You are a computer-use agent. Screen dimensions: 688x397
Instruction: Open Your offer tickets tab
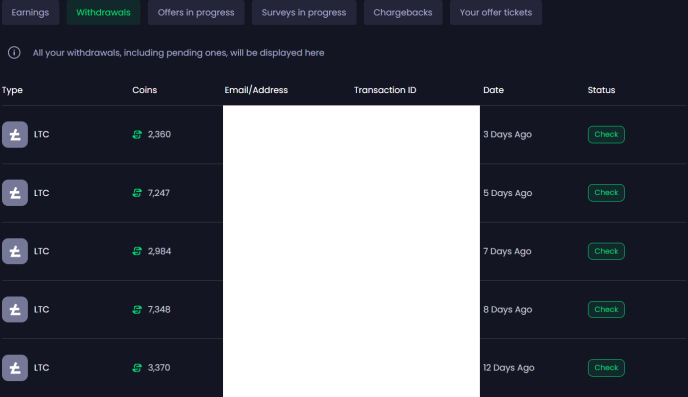496,12
